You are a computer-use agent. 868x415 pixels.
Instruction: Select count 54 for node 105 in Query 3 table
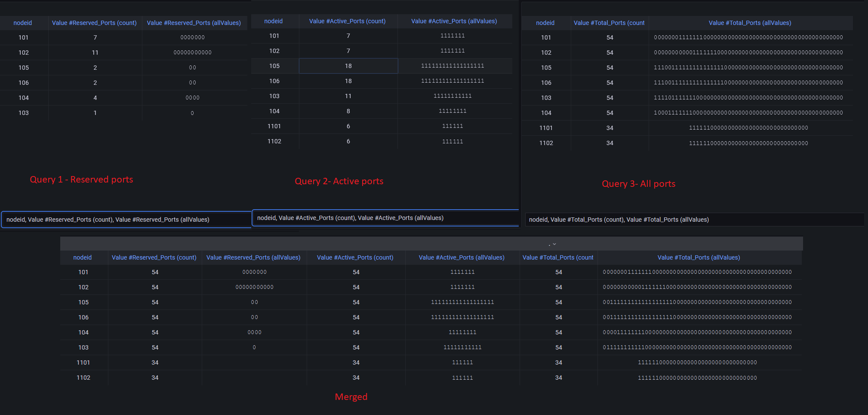610,68
